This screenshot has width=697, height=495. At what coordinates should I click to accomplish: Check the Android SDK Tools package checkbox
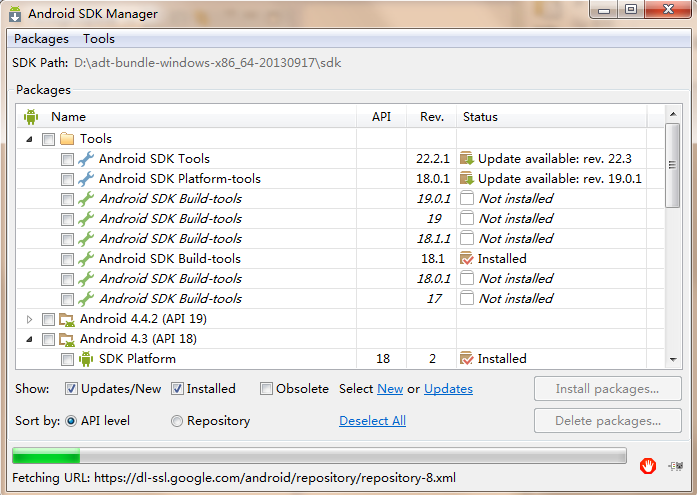click(67, 159)
